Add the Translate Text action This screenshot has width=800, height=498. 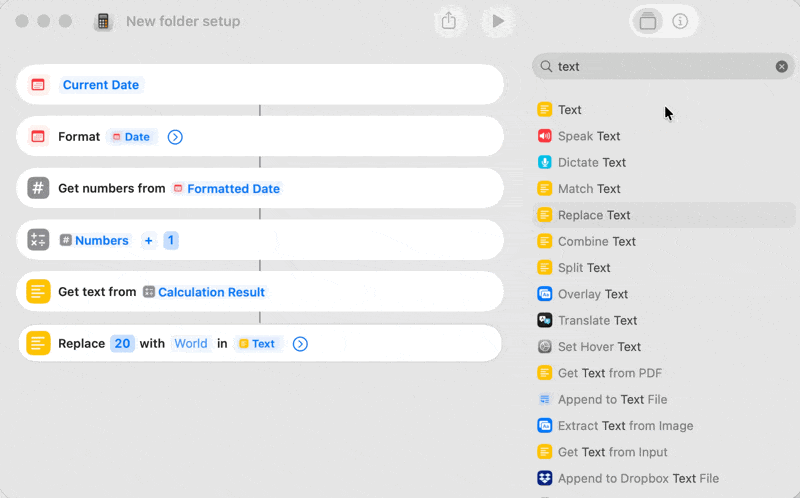click(x=663, y=320)
